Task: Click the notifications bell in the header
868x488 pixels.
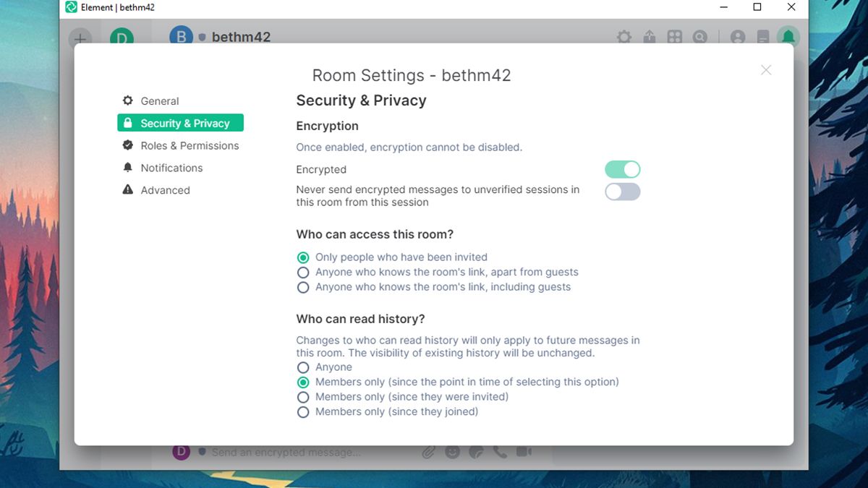Action: tap(788, 36)
